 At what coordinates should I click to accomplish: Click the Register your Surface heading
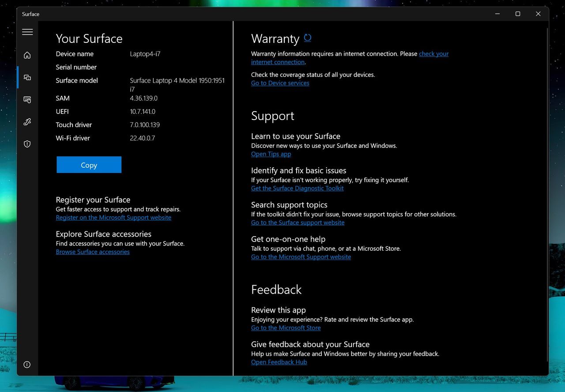tap(93, 200)
